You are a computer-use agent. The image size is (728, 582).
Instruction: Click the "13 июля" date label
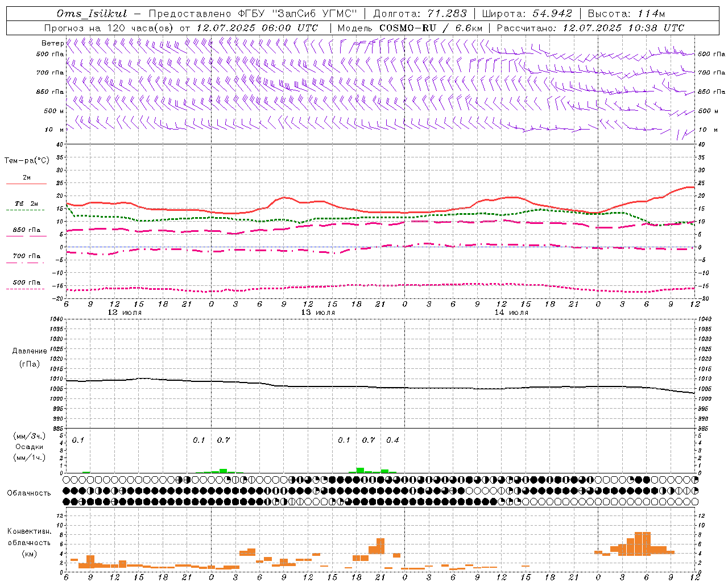coord(318,313)
